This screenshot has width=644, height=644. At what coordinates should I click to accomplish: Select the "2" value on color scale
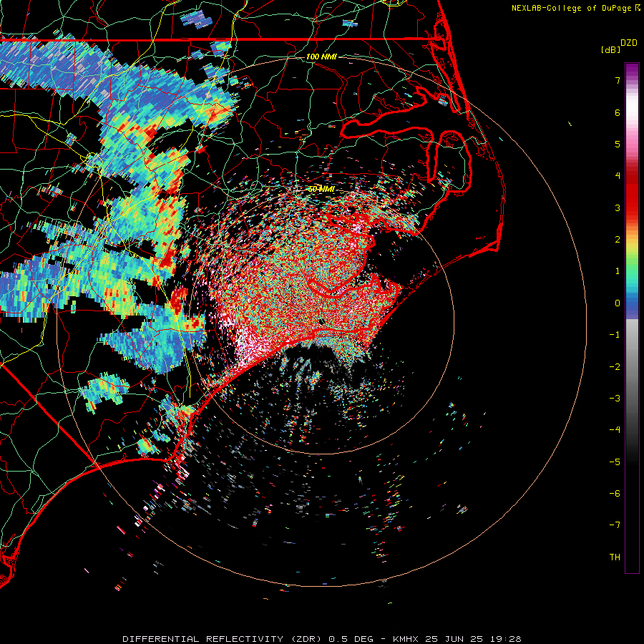click(x=618, y=240)
